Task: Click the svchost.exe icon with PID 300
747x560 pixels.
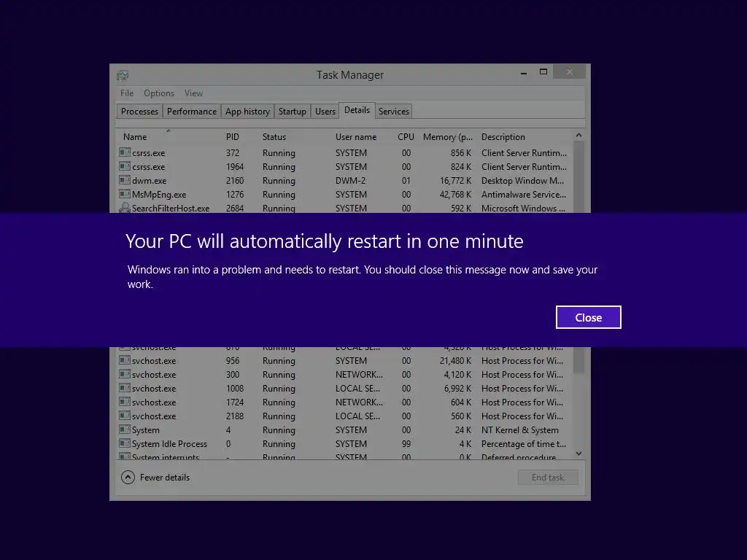Action: pos(124,374)
